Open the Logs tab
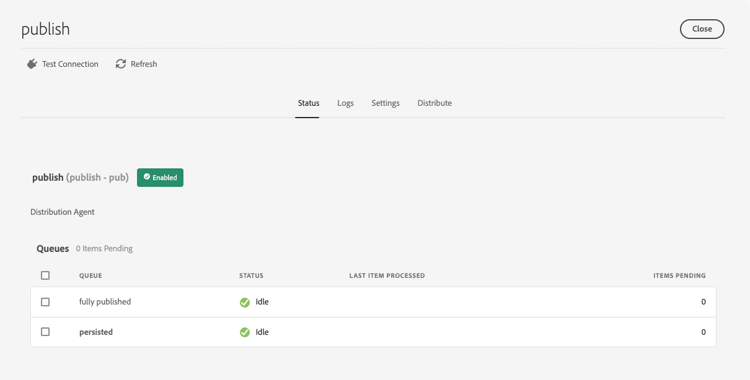 (345, 103)
